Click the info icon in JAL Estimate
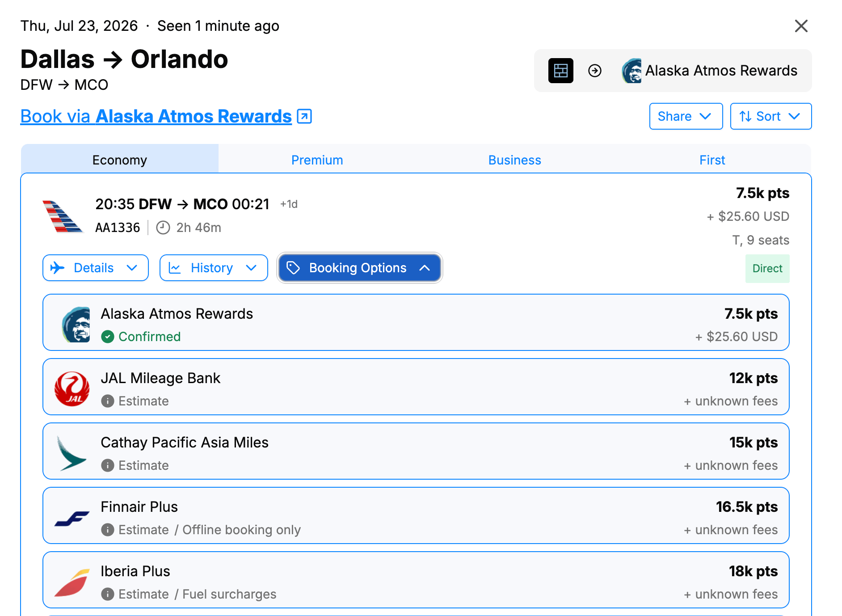 pyautogui.click(x=107, y=401)
